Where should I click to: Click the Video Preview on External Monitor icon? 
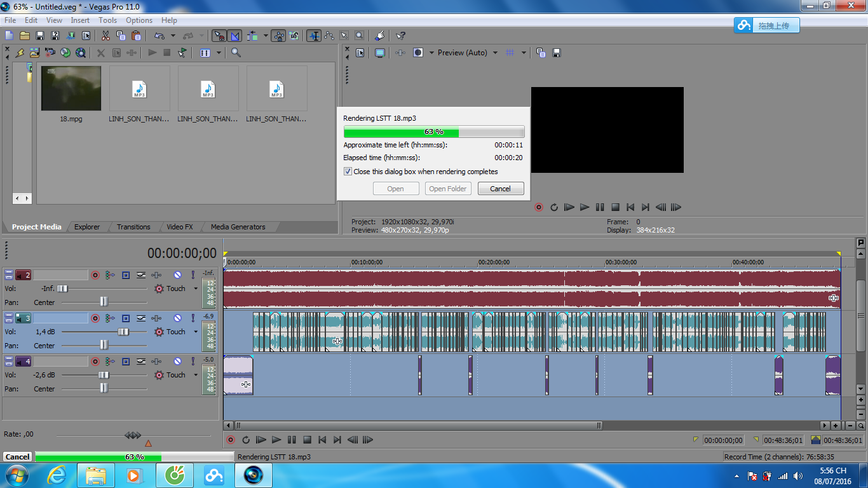(x=380, y=53)
